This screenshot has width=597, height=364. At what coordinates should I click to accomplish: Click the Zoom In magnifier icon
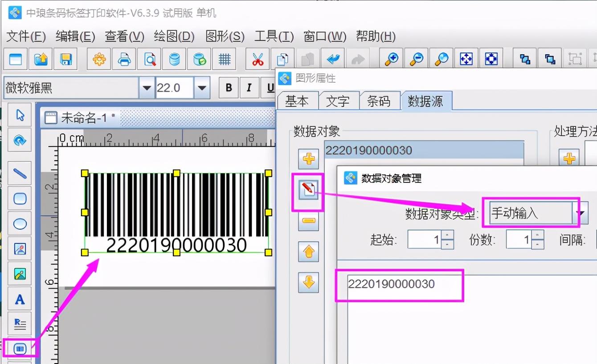392,59
